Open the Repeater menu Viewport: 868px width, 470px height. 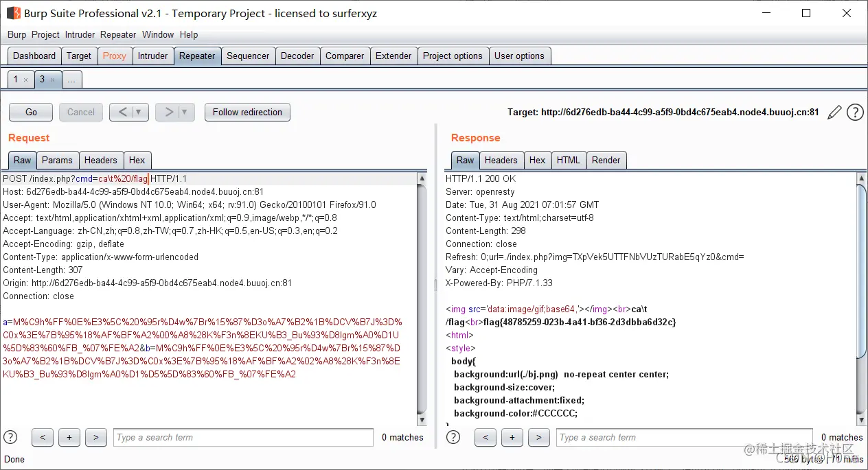(118, 34)
